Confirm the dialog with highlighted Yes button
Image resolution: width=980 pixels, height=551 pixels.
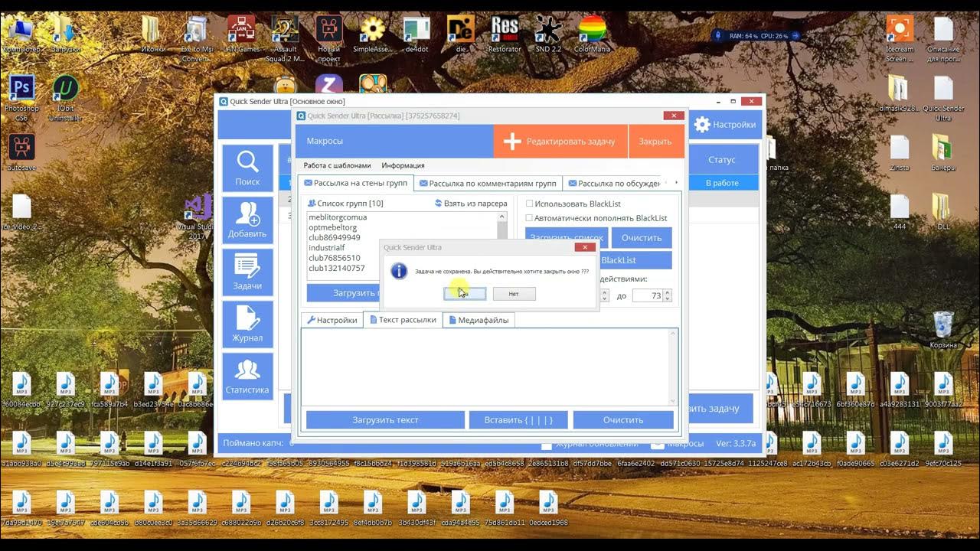click(x=465, y=294)
